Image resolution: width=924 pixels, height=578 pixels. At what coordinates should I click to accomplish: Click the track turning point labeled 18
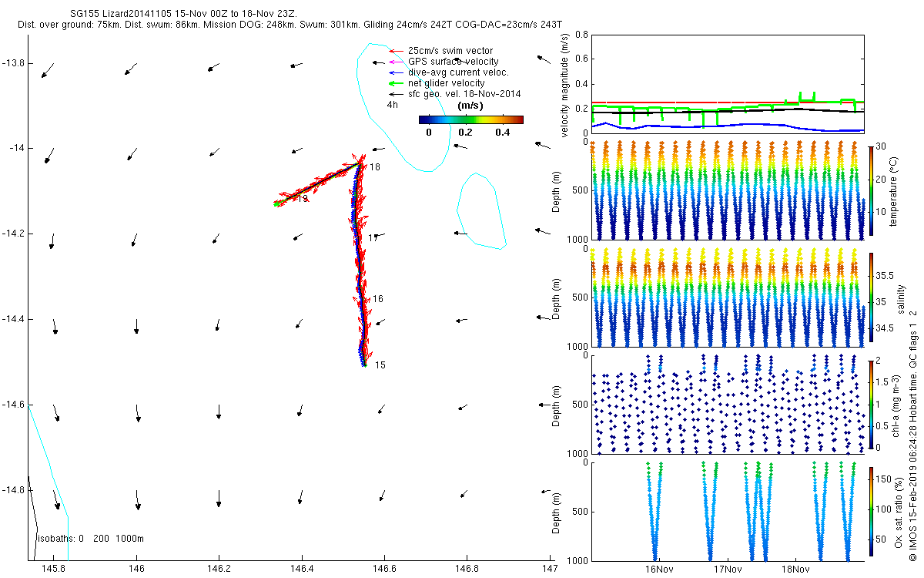(360, 163)
